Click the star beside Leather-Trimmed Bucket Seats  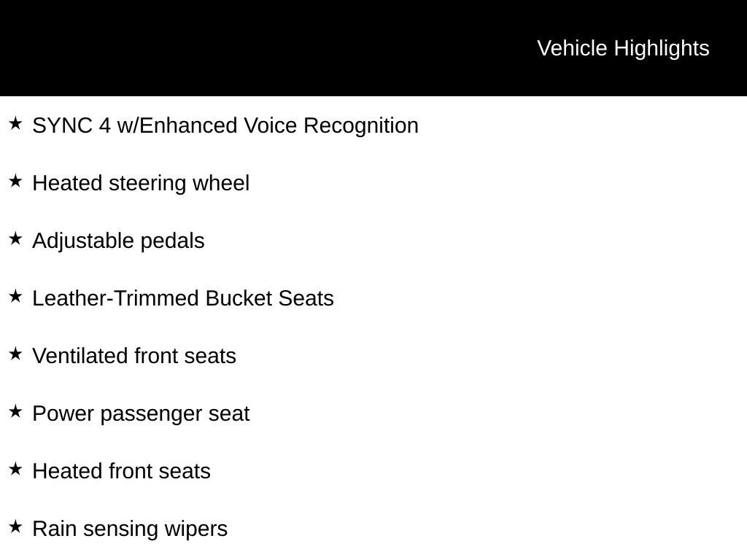(15, 297)
